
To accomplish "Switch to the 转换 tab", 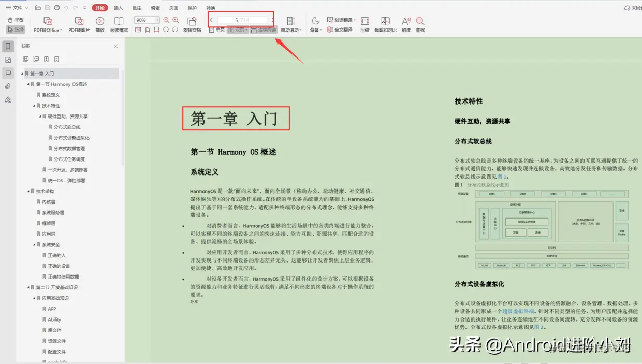I will 211,8.
